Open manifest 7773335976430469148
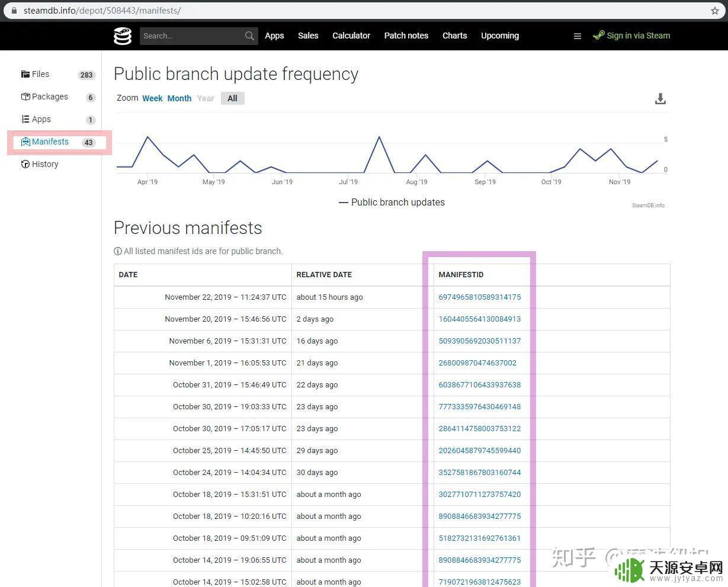Viewport: 728px width, 587px height. [480, 407]
